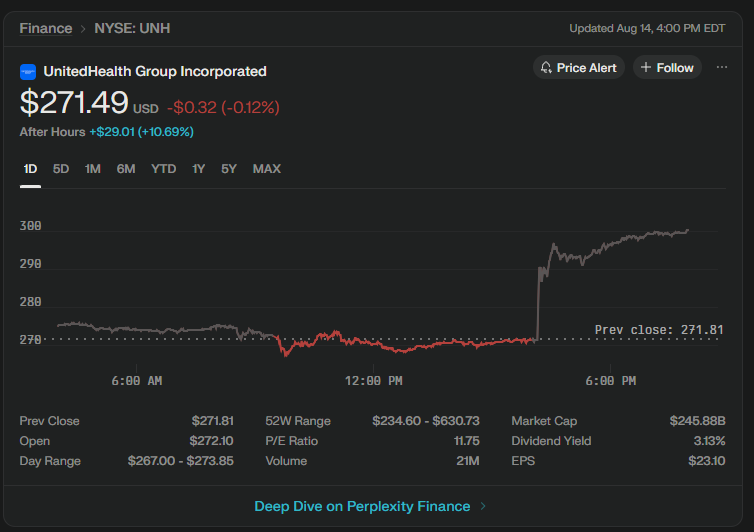This screenshot has height=532, width=754.
Task: Open Deep Dive on Perplexity Finance link
Action: point(362,506)
